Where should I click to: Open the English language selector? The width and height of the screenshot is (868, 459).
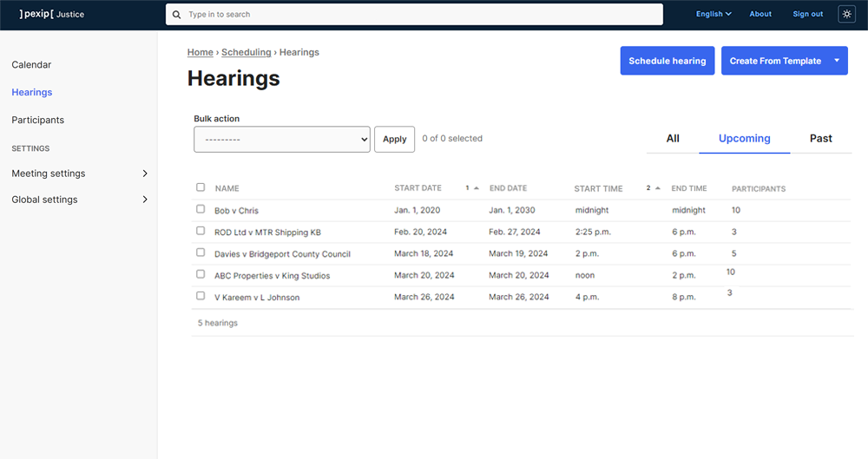pos(713,14)
